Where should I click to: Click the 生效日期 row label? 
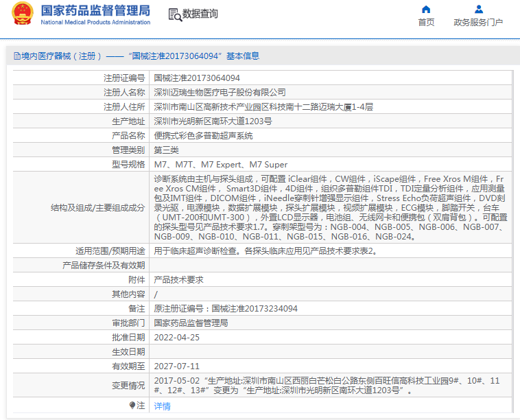tap(128, 352)
